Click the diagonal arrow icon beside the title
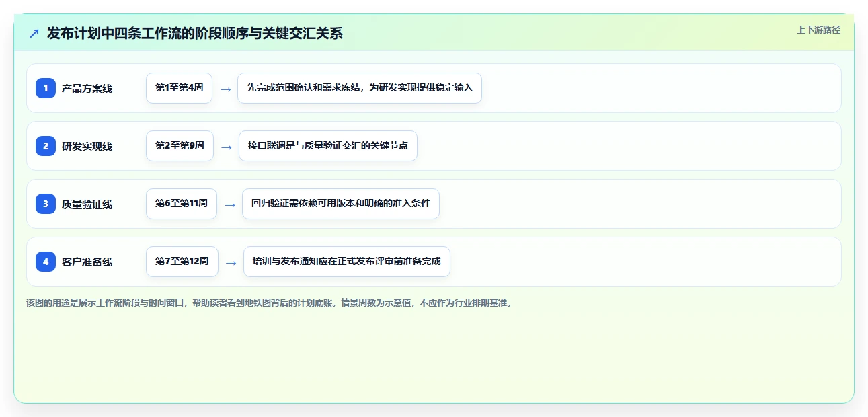The image size is (868, 417). tap(34, 33)
